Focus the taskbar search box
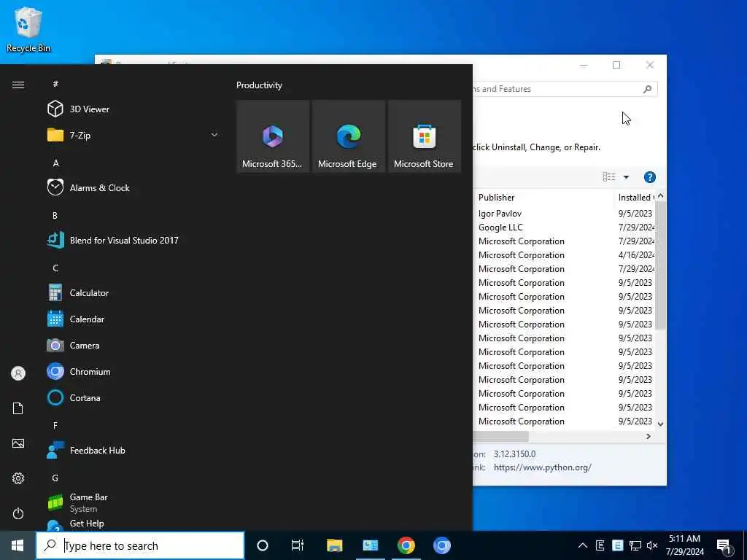 [x=140, y=545]
